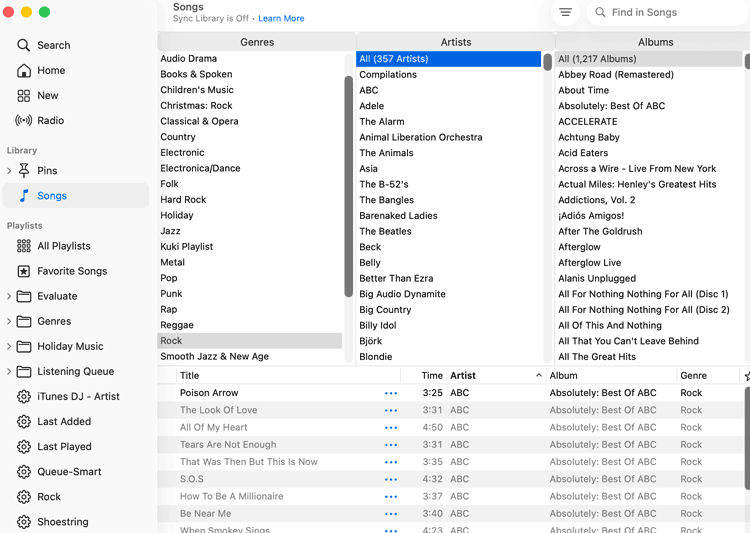Open Favorite Songs playlist
This screenshot has width=750, height=533.
tap(72, 271)
